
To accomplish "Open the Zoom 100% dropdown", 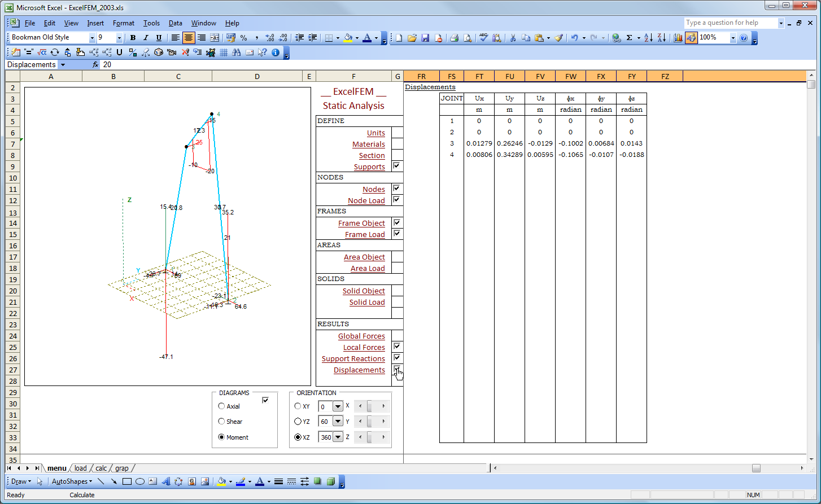I will [733, 38].
